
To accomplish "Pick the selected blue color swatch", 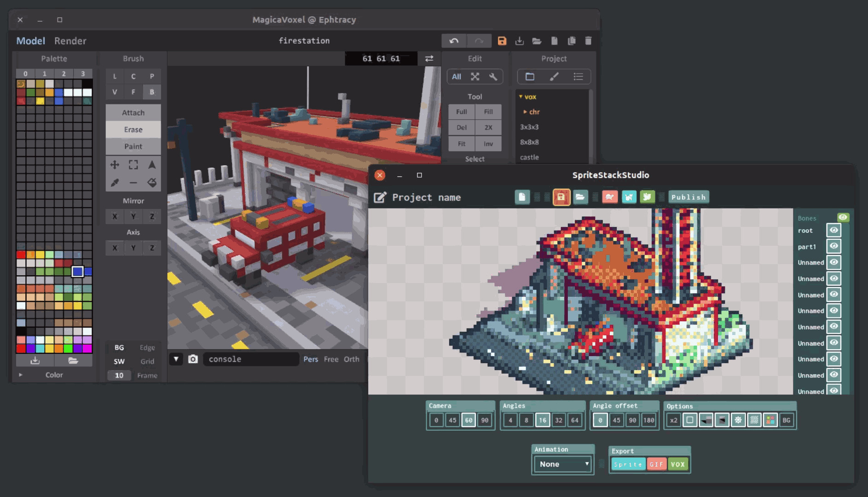I will pyautogui.click(x=77, y=271).
